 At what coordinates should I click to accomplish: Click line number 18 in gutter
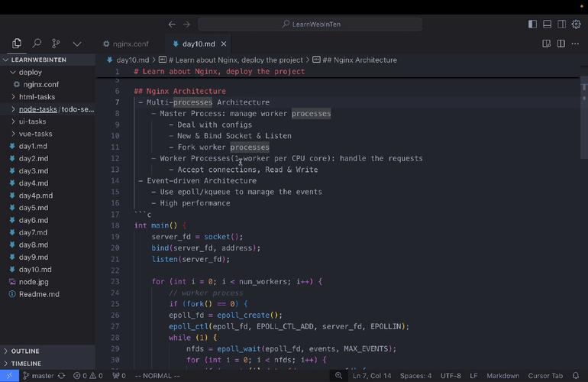[x=115, y=225]
